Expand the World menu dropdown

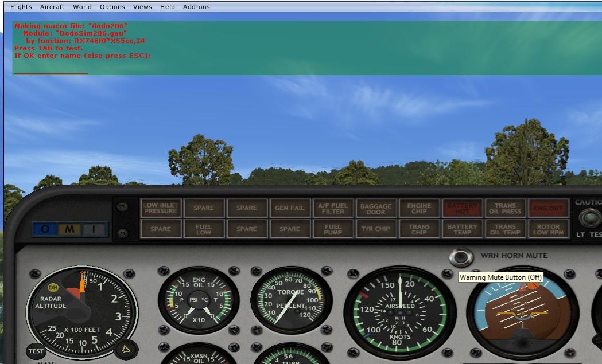coord(82,7)
